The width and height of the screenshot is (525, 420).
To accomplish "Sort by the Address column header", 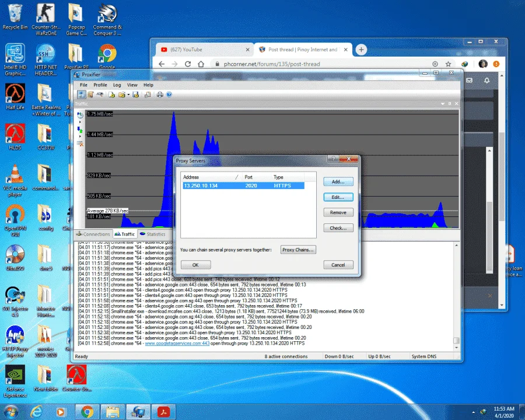I will [x=211, y=177].
